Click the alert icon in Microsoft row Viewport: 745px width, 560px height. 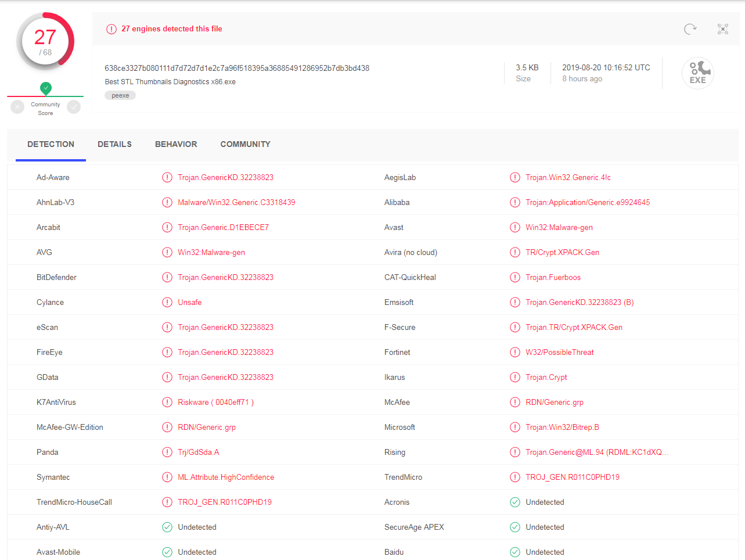coord(515,428)
